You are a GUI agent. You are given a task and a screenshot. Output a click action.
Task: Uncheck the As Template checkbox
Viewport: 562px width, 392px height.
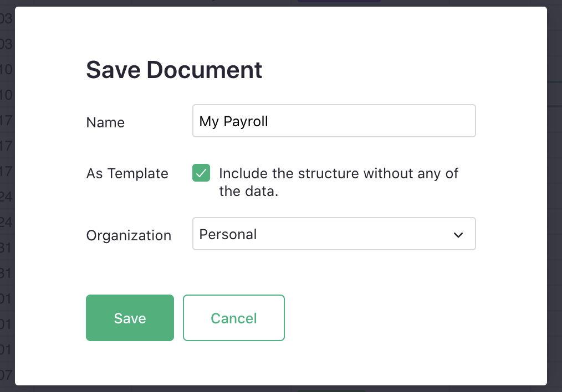(x=201, y=173)
